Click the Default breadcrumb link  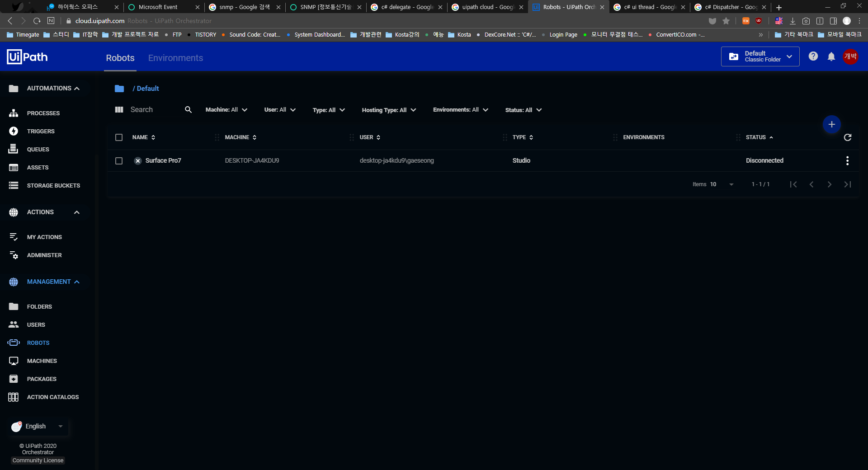pyautogui.click(x=148, y=89)
